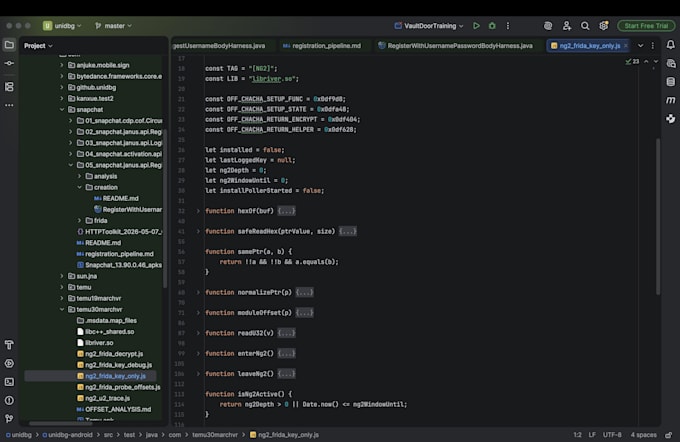Click Start Free Trial button
Screen dimensions: 680x442
pos(646,26)
